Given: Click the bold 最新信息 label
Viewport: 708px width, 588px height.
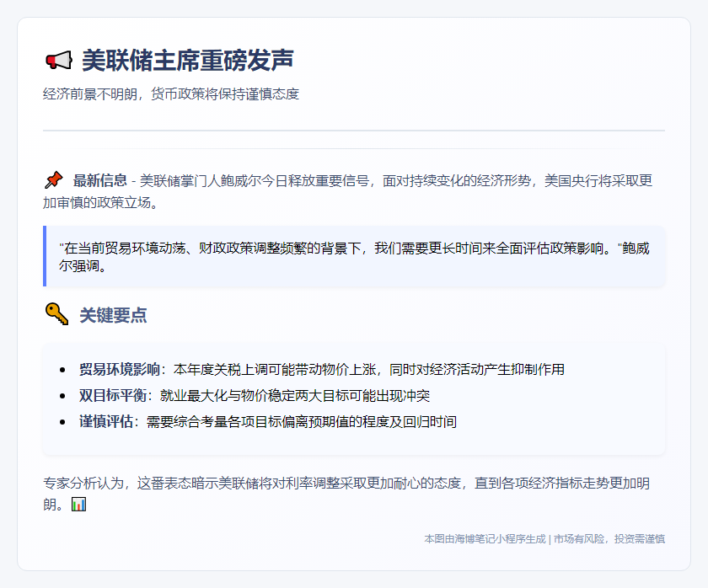Looking at the screenshot, I should pyautogui.click(x=99, y=180).
